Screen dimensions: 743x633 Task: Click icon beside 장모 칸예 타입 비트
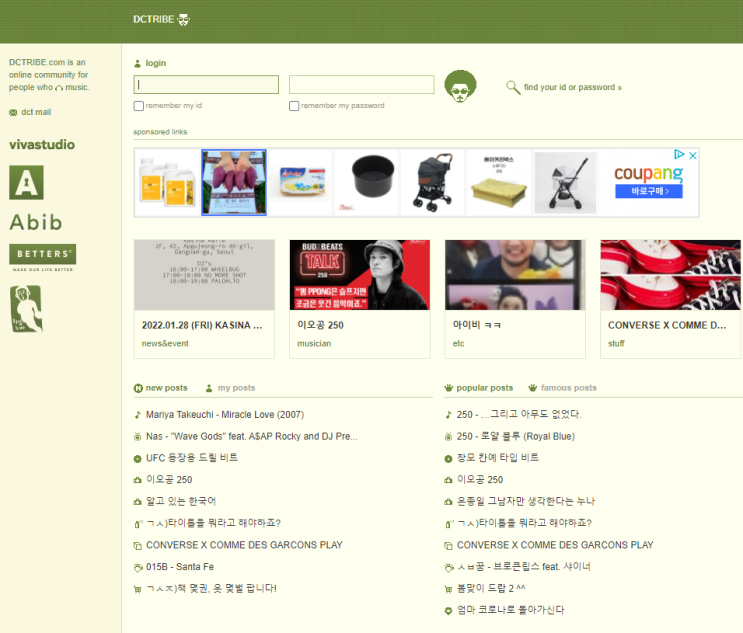pyautogui.click(x=448, y=459)
